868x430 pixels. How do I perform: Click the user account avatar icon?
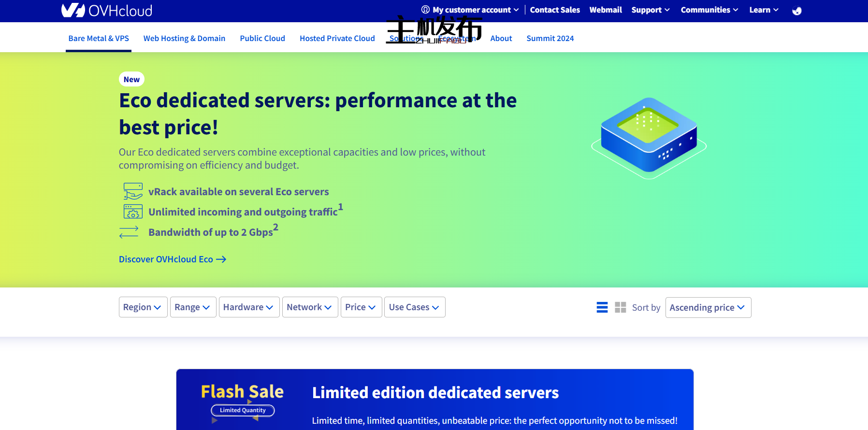425,10
